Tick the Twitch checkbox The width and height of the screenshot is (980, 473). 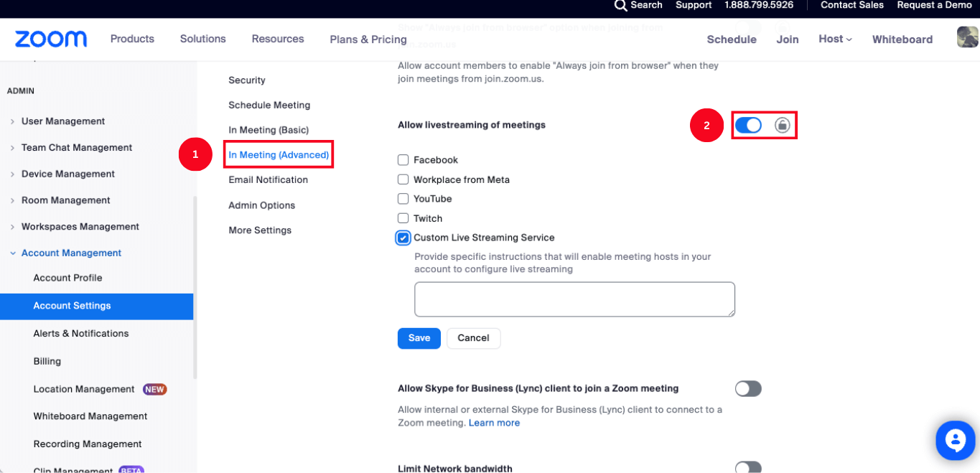click(403, 218)
